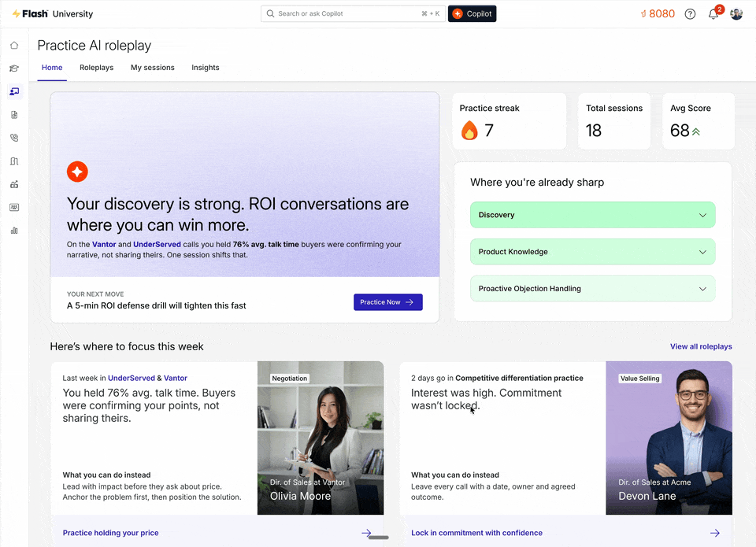Viewport: 756px width, 547px height.
Task: Open the user profile avatar
Action: (x=736, y=14)
